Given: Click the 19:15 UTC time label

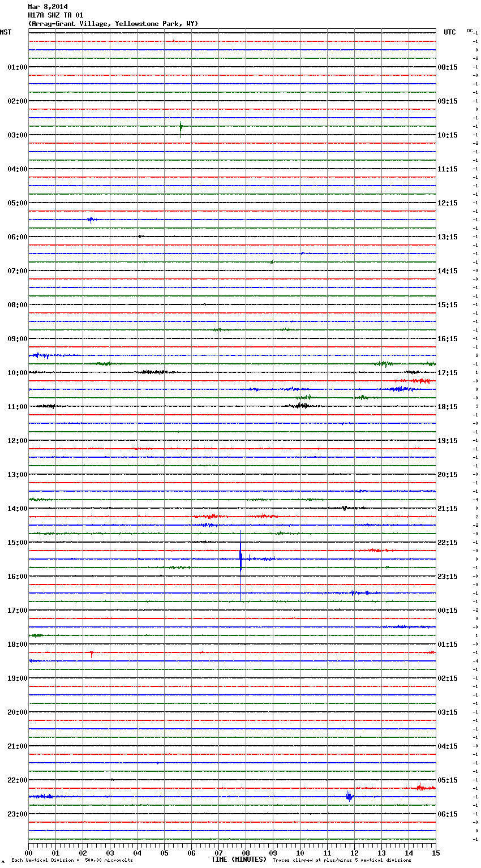Looking at the screenshot, I should [448, 441].
